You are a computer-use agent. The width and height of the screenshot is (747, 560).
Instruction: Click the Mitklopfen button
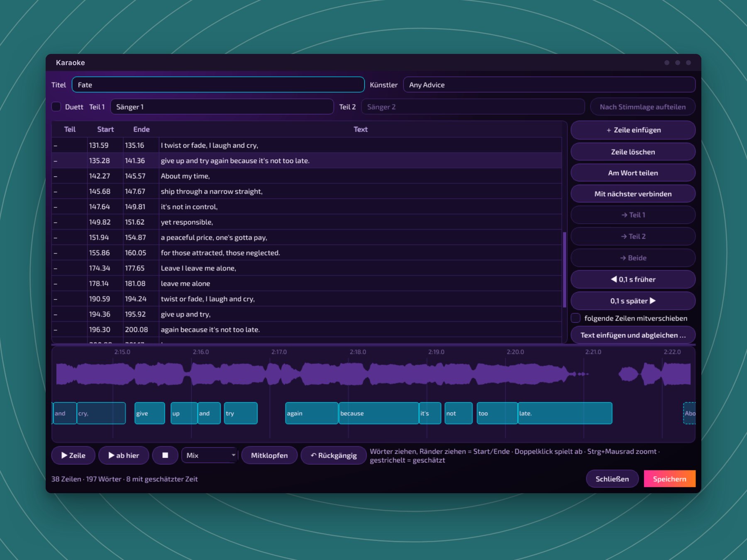269,455
